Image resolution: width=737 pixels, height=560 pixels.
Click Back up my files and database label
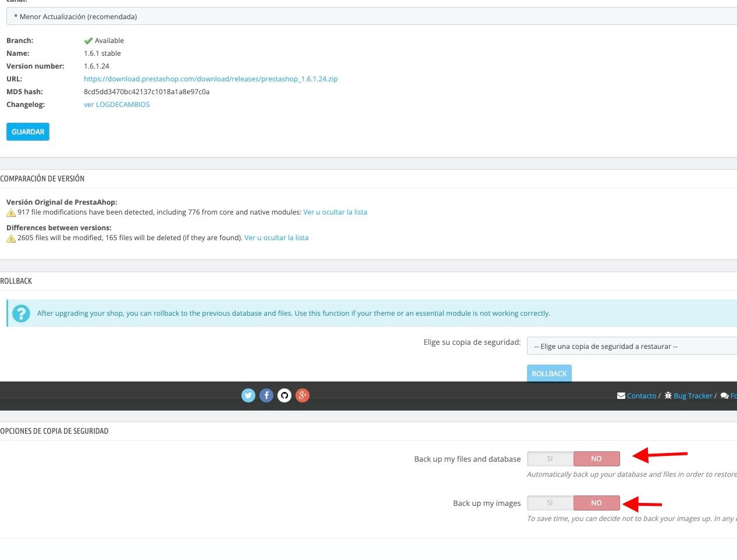pos(468,459)
